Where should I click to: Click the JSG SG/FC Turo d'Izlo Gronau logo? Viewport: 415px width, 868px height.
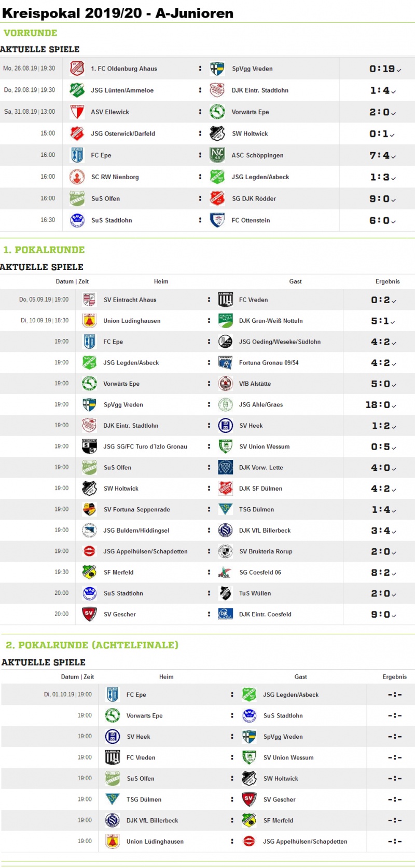(90, 446)
